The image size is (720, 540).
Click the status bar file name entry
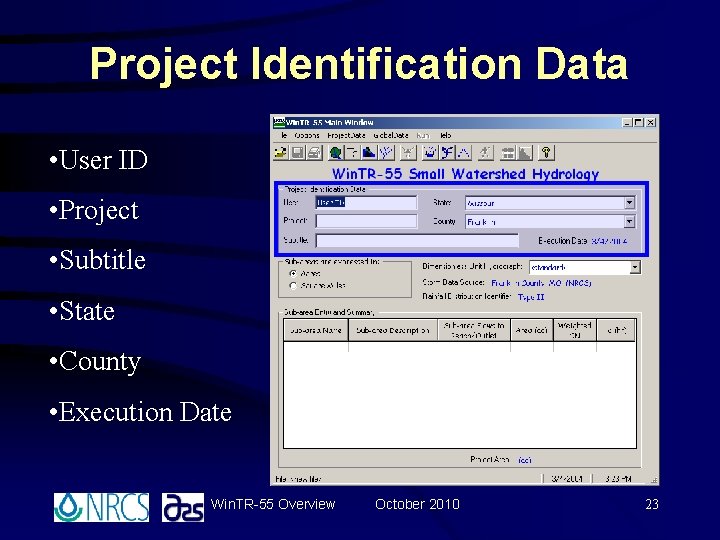click(x=298, y=479)
